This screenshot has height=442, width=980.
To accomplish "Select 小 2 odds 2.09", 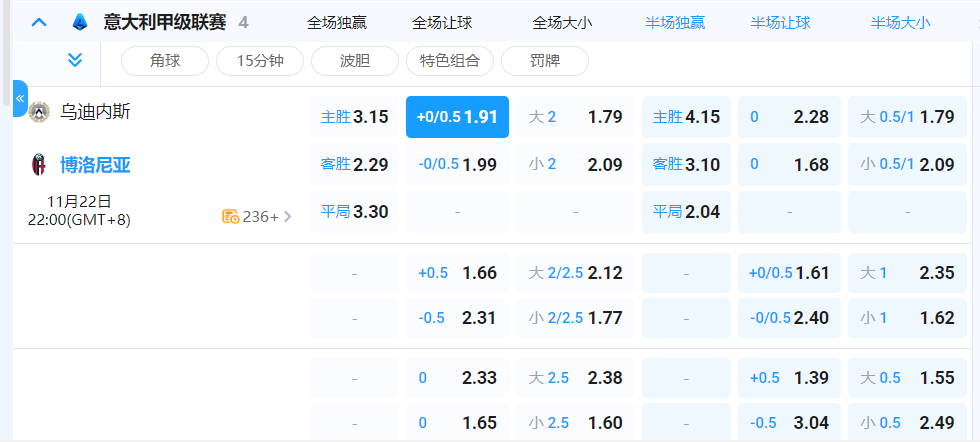I will point(576,164).
